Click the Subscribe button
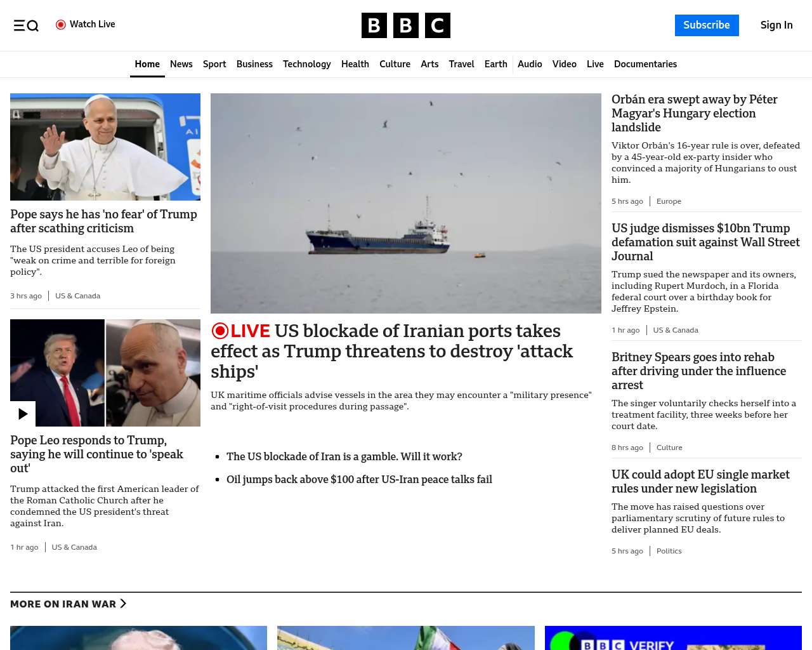The image size is (812, 650). coord(706,25)
